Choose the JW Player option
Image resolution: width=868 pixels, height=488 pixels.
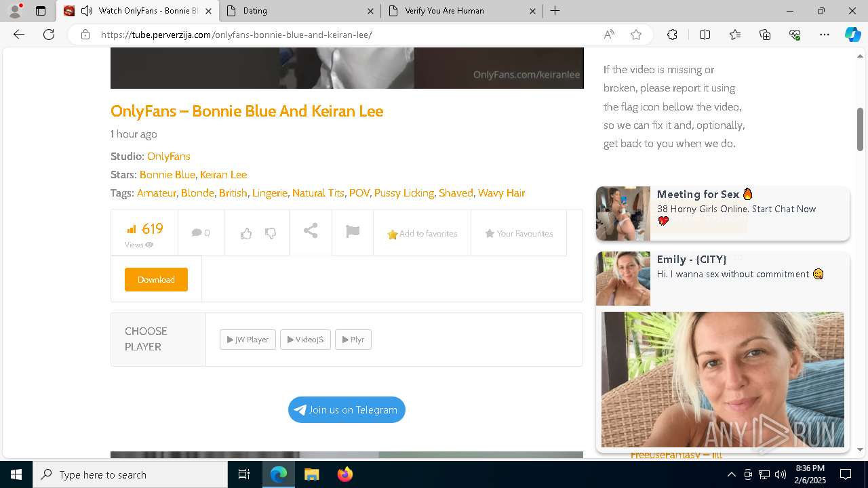pos(248,340)
